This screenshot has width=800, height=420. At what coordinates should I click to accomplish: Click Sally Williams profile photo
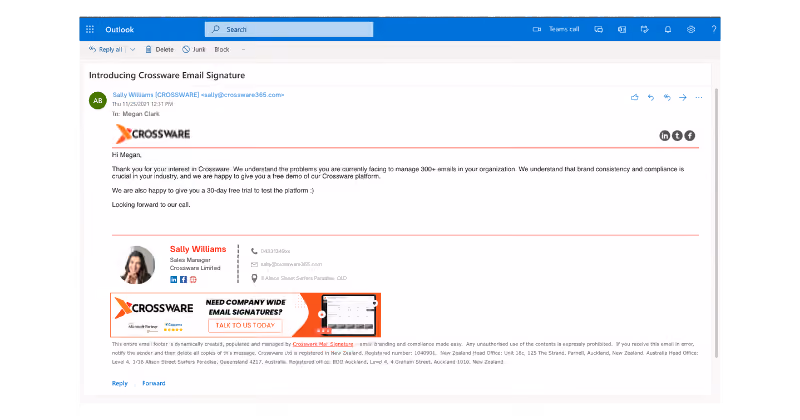137,265
